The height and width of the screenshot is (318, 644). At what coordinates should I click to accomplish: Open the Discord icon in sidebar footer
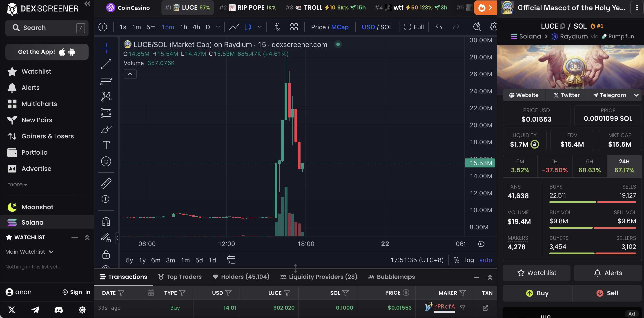click(x=59, y=310)
